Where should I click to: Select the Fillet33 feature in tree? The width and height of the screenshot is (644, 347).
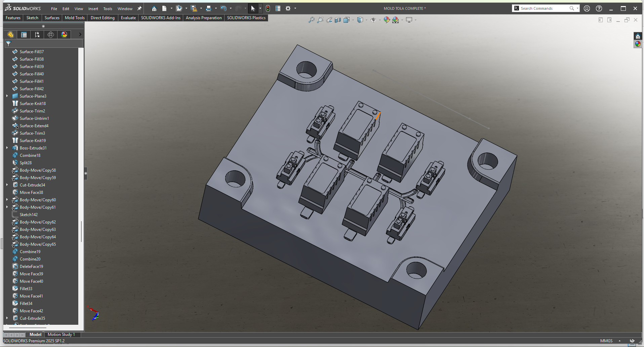26,289
